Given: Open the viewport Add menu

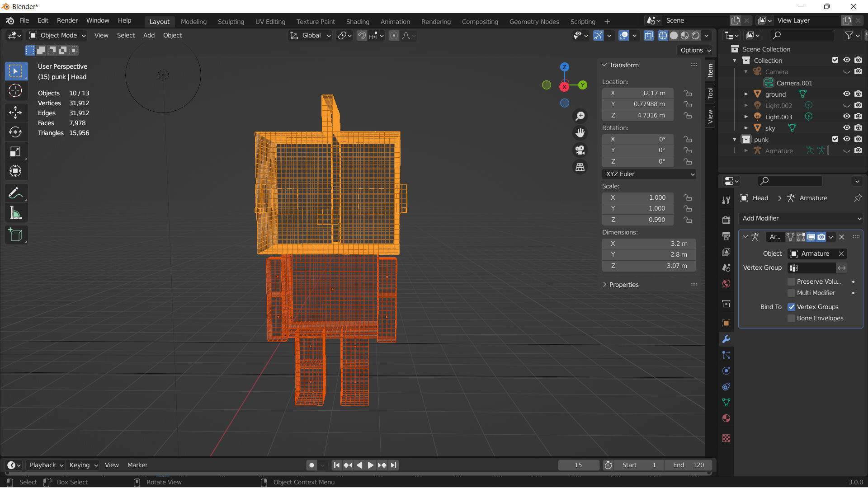Looking at the screenshot, I should [149, 35].
